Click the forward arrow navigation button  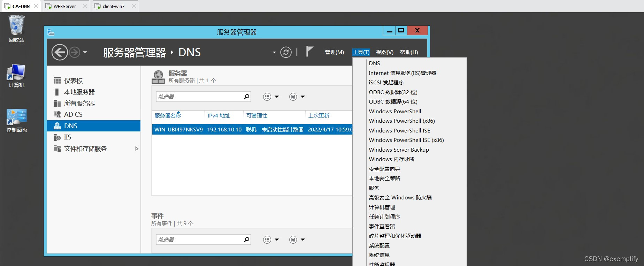coord(74,52)
